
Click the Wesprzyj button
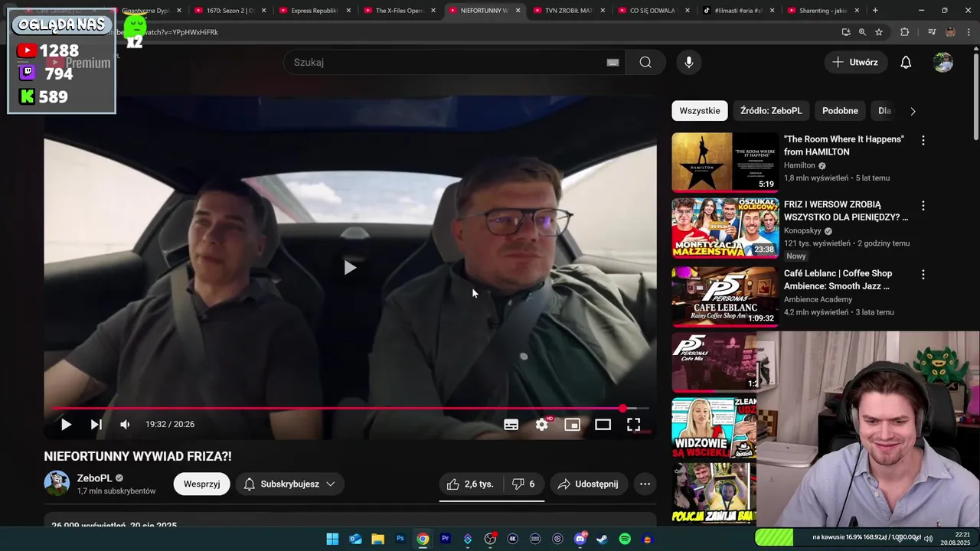coord(201,484)
